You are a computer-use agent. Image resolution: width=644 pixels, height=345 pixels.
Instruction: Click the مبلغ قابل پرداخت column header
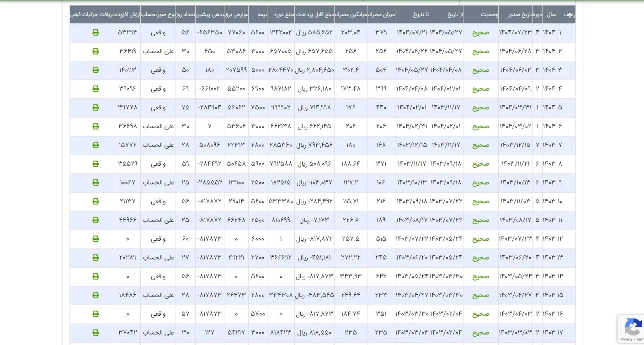[314, 15]
